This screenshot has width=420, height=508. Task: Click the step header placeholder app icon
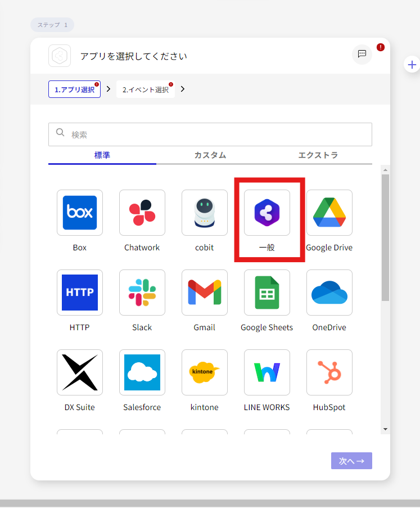(x=60, y=56)
